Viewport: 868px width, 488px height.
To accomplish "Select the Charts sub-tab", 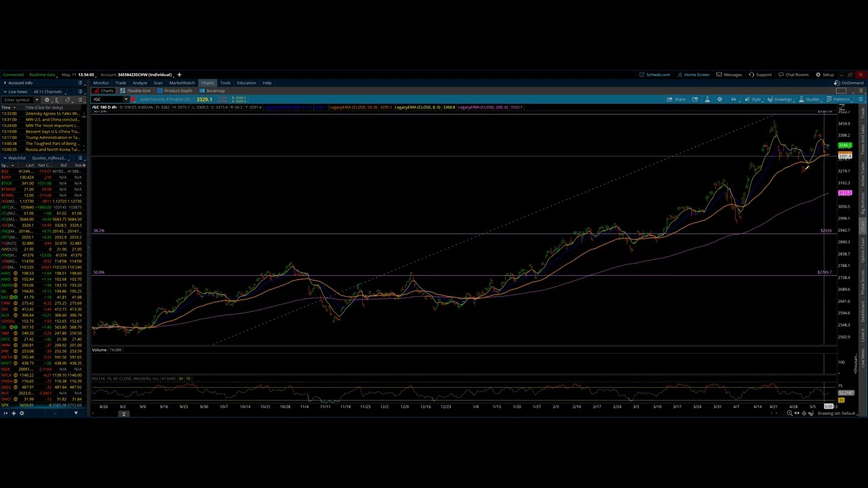I will pyautogui.click(x=104, y=91).
